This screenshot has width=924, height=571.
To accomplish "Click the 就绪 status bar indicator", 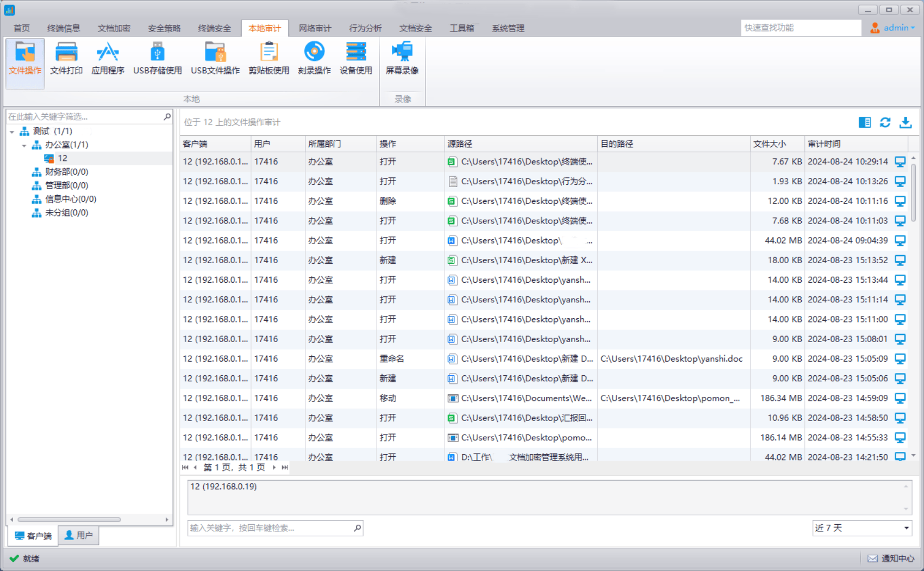I will (24, 558).
